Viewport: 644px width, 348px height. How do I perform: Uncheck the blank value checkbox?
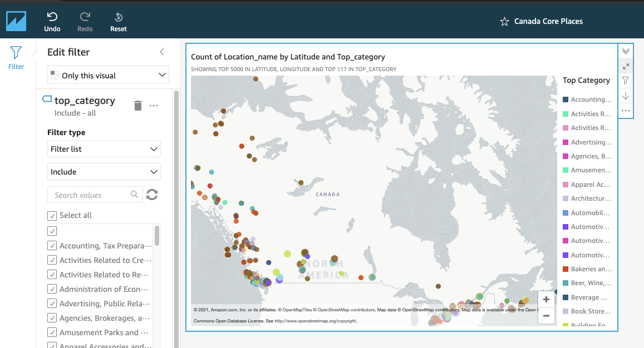tap(52, 231)
